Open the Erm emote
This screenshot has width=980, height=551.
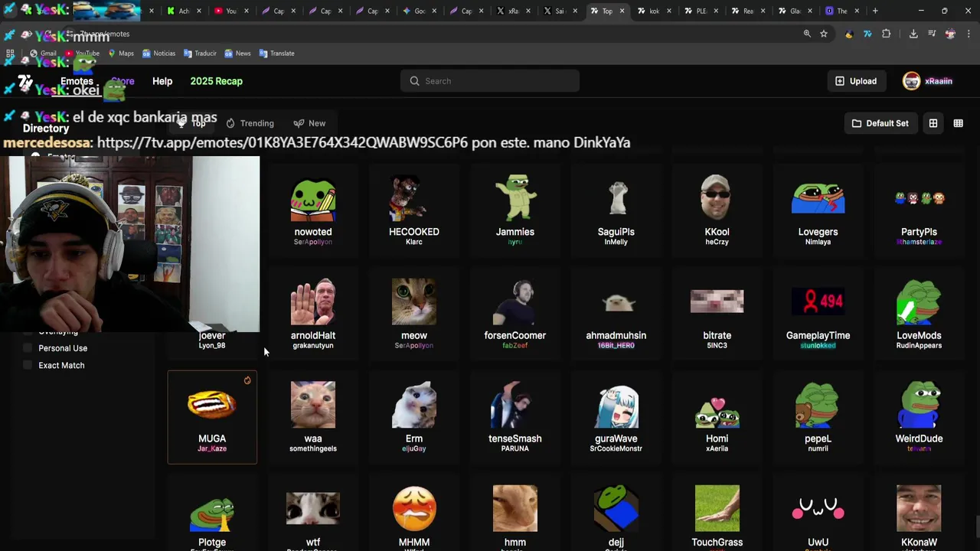(x=414, y=417)
